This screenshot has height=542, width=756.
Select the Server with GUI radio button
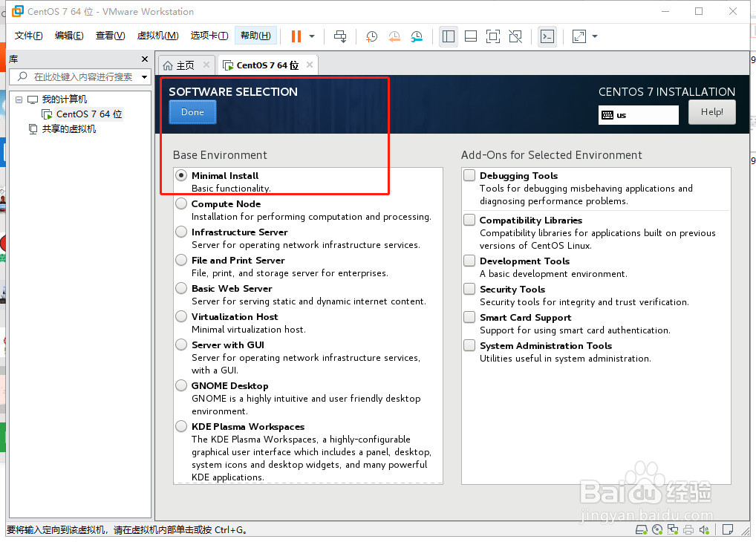pyautogui.click(x=181, y=345)
